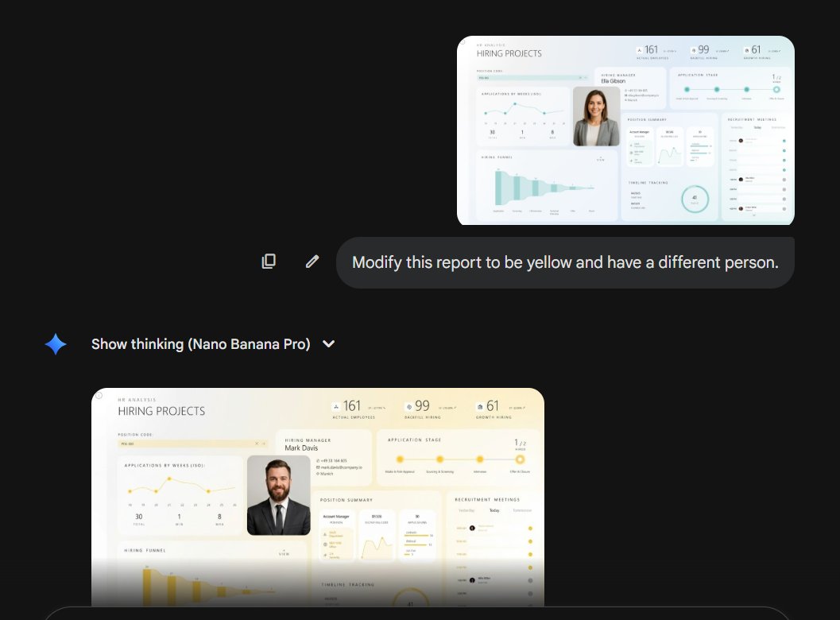Click the 'Modify this report' message bubble
Viewport: 840px width, 620px height.
[565, 262]
